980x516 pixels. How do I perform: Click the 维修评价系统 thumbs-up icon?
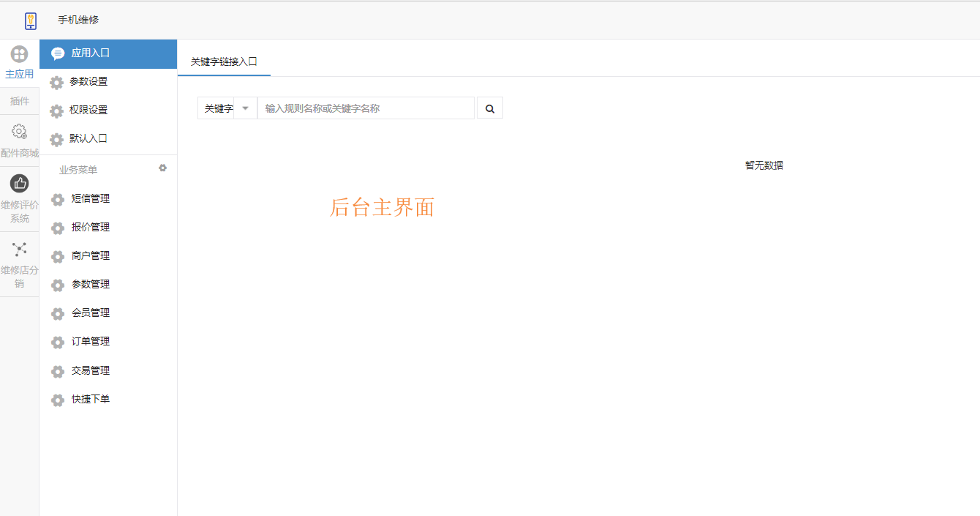coord(19,183)
